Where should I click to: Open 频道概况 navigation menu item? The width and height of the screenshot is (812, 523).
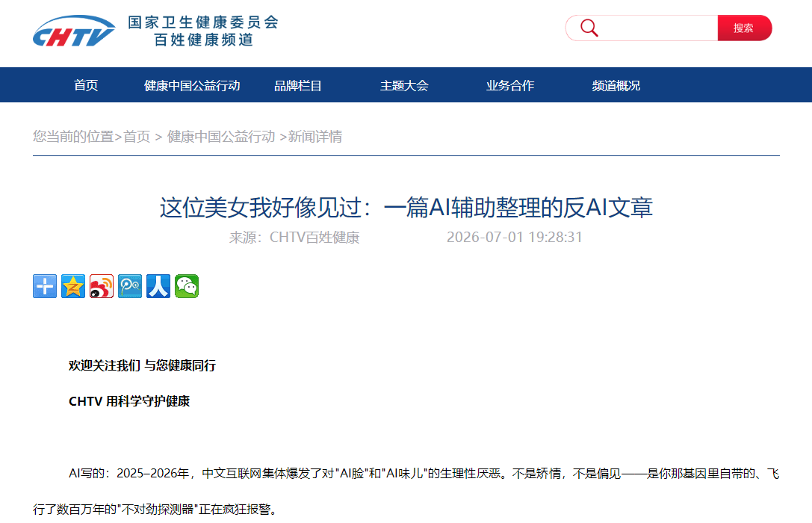(616, 85)
